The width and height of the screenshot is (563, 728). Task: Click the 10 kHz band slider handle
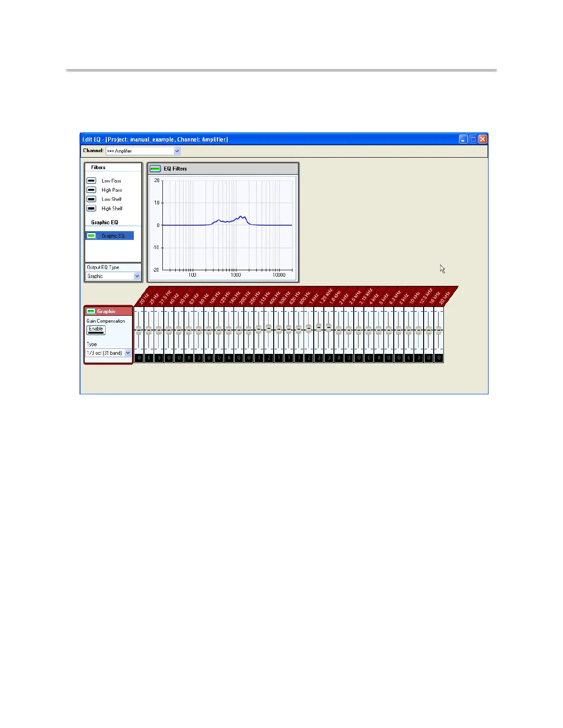[408, 330]
